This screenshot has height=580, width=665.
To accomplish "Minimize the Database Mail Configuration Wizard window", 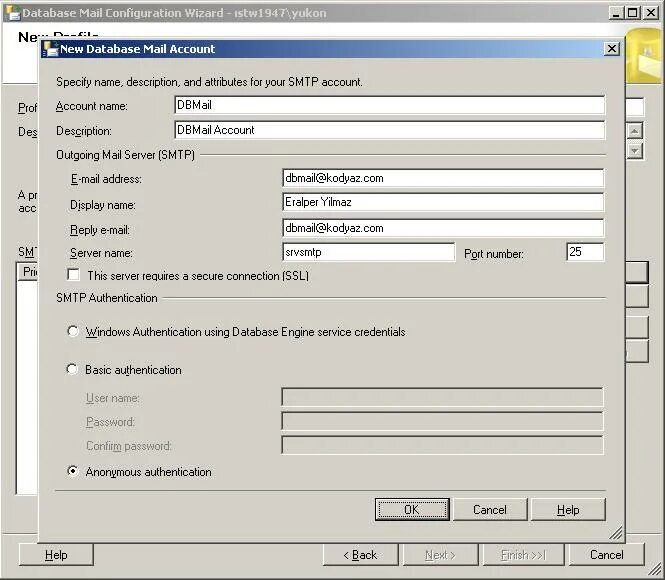I will coord(616,13).
